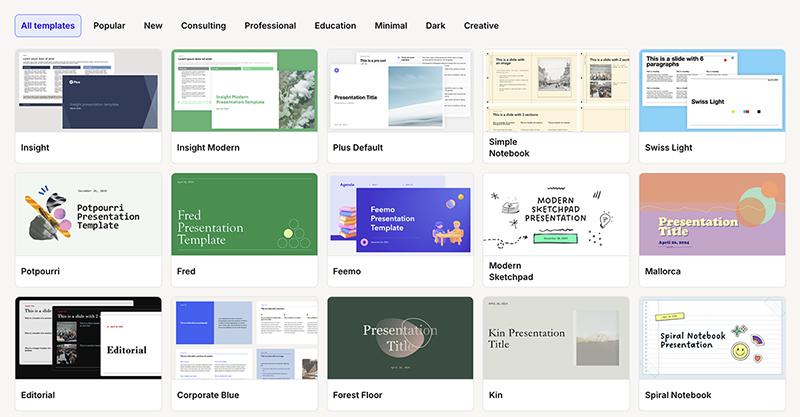The width and height of the screenshot is (800, 417).
Task: Click the Spiral Notebook card caption
Action: (678, 395)
